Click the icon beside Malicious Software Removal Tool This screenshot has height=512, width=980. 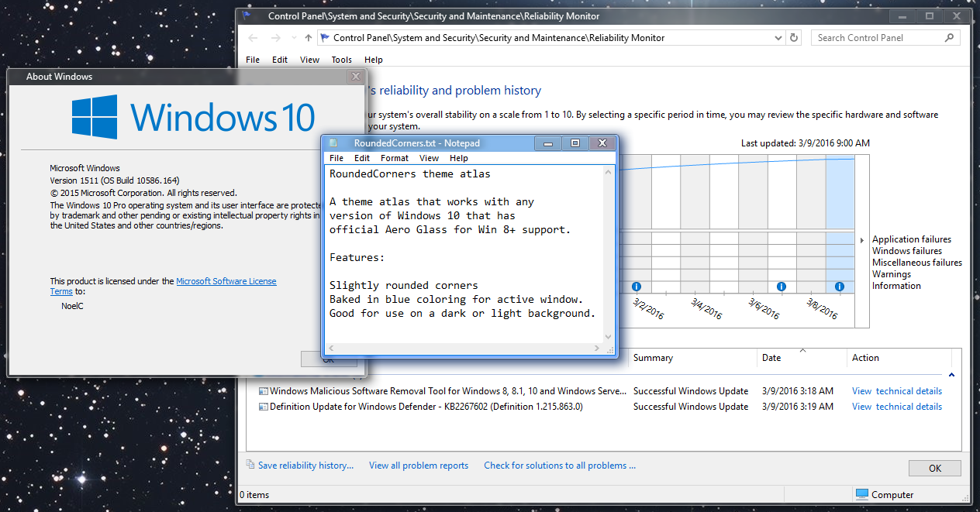(264, 391)
